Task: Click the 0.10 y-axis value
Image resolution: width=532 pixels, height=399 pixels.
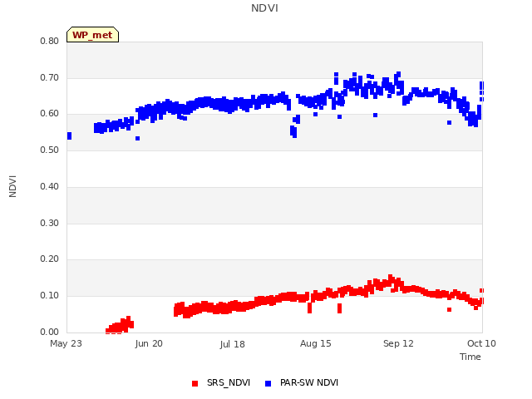Action: (x=50, y=296)
